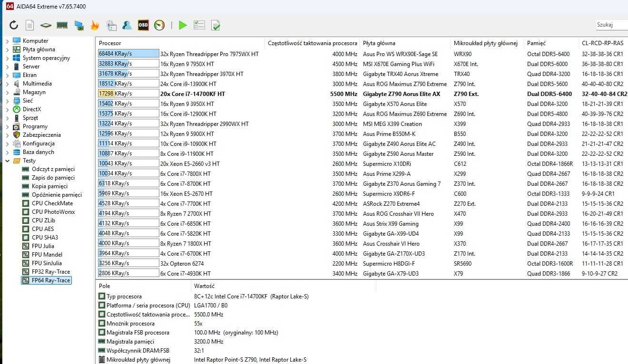Click the CPU chip toolbar icon
This screenshot has width=628, height=364.
46,25
